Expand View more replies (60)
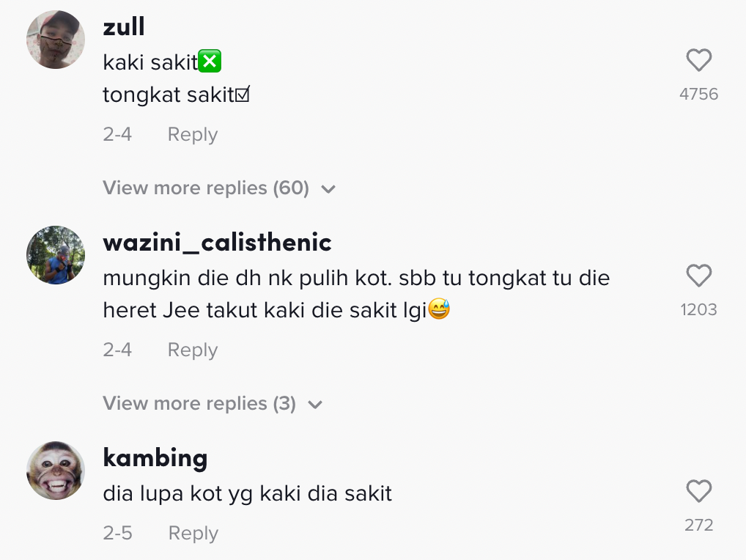 point(218,188)
